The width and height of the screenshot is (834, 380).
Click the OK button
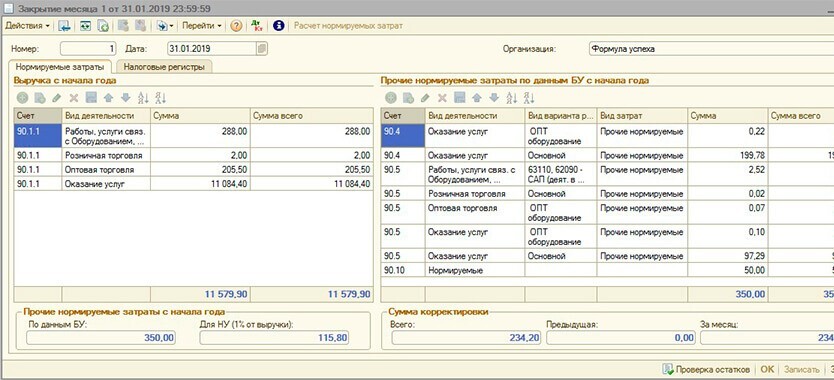tap(767, 369)
